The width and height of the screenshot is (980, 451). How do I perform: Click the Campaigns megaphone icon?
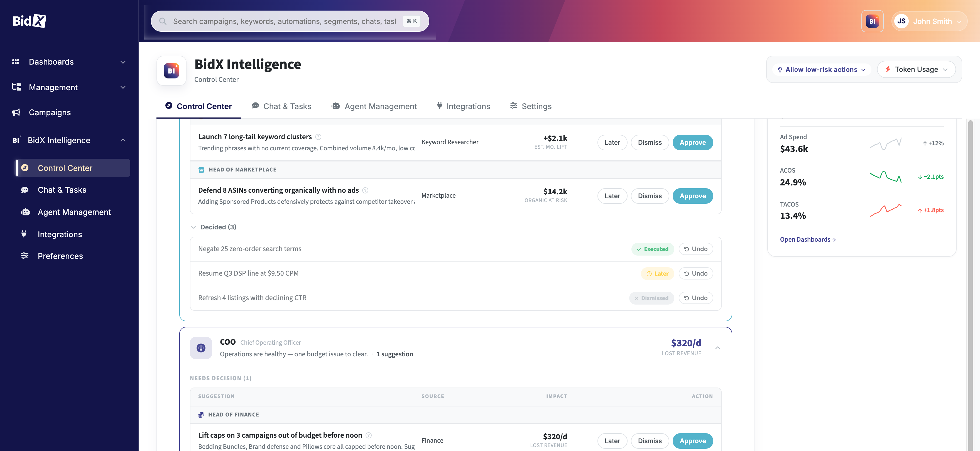[16, 112]
